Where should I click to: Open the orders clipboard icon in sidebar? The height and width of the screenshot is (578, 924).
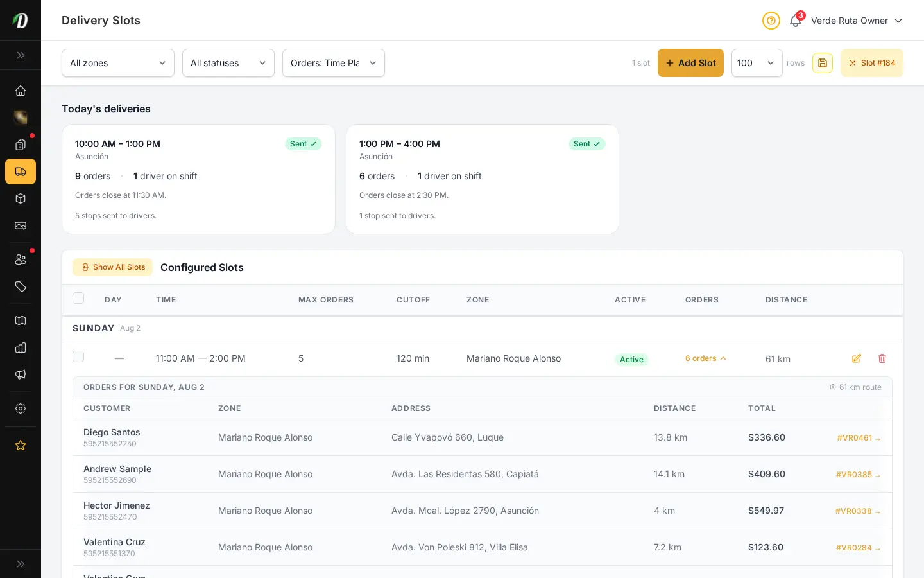21,144
